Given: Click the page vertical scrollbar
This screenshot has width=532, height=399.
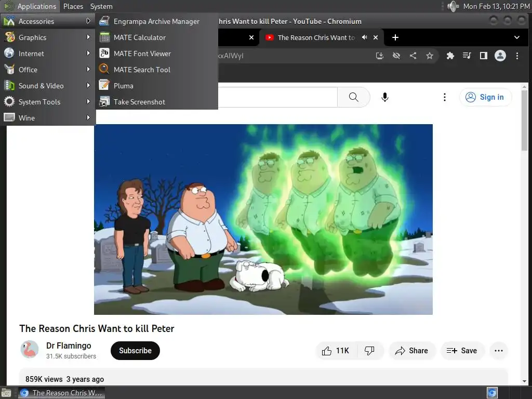Looking at the screenshot, I should coord(525,120).
